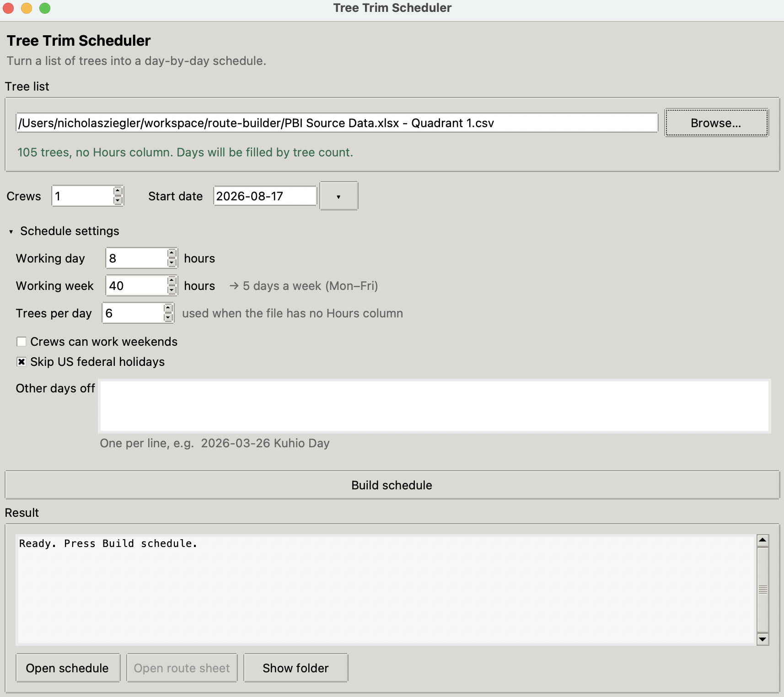Uncheck Skip US federal holidays

point(21,362)
